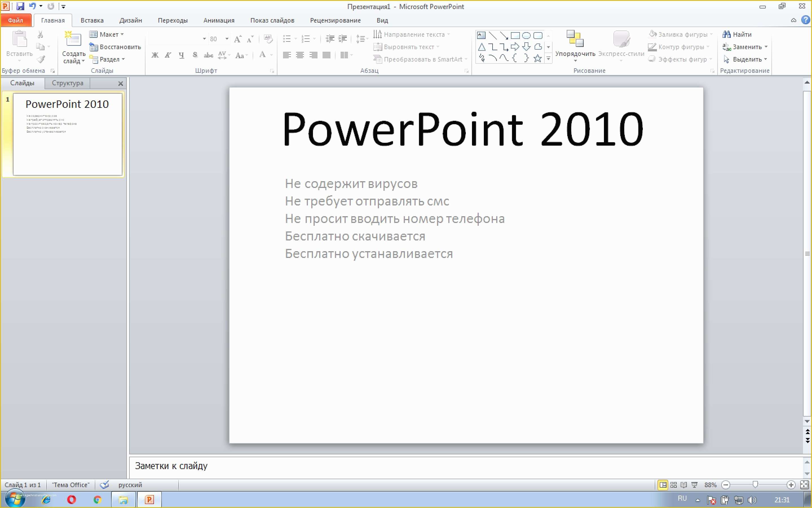
Task: Open the font name combo box arrow
Action: 204,39
